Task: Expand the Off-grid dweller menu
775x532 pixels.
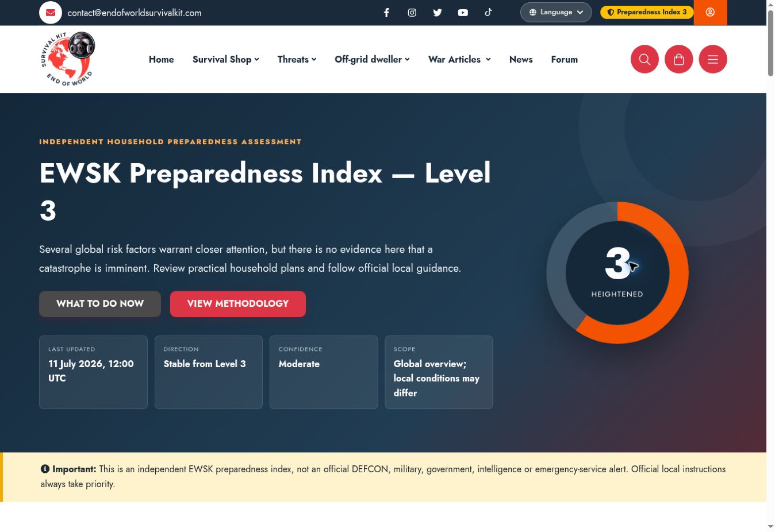Action: coord(372,59)
